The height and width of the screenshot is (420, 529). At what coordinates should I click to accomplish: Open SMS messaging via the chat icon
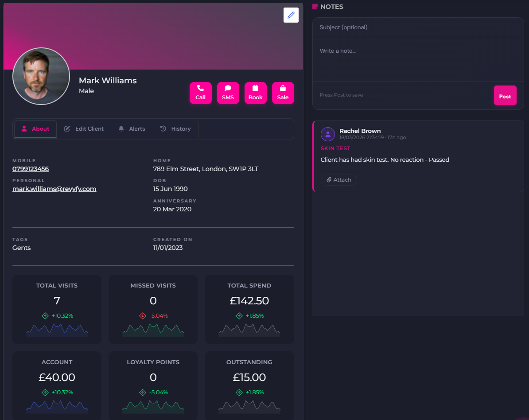(x=228, y=88)
